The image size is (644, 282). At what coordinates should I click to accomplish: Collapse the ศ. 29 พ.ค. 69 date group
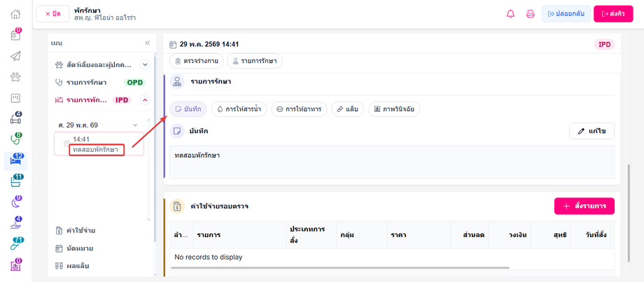(135, 125)
